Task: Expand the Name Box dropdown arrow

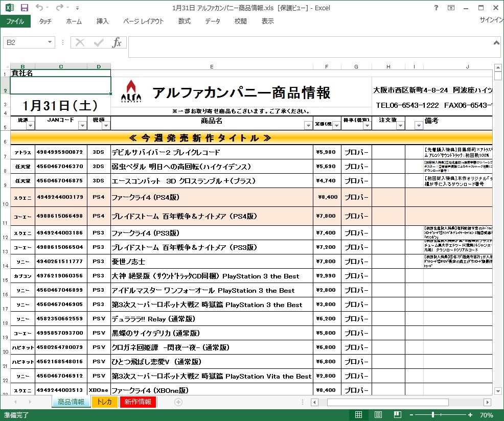Action: 50,42
